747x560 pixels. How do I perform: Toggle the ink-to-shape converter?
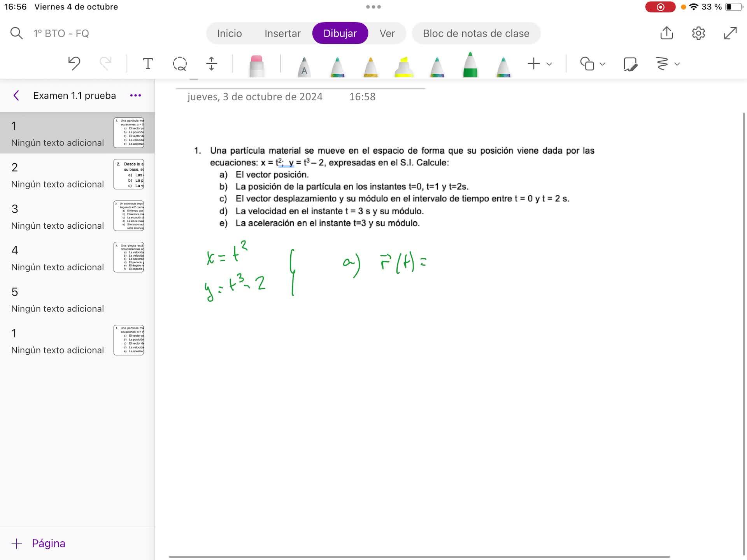click(630, 64)
